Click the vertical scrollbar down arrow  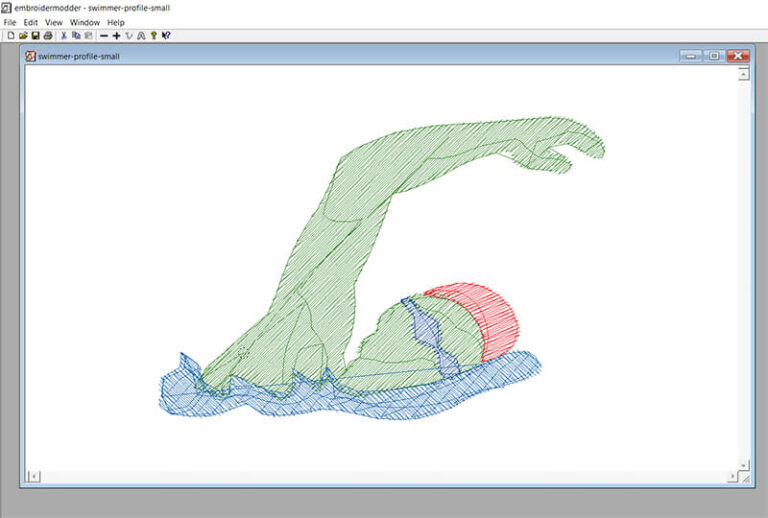(x=744, y=465)
